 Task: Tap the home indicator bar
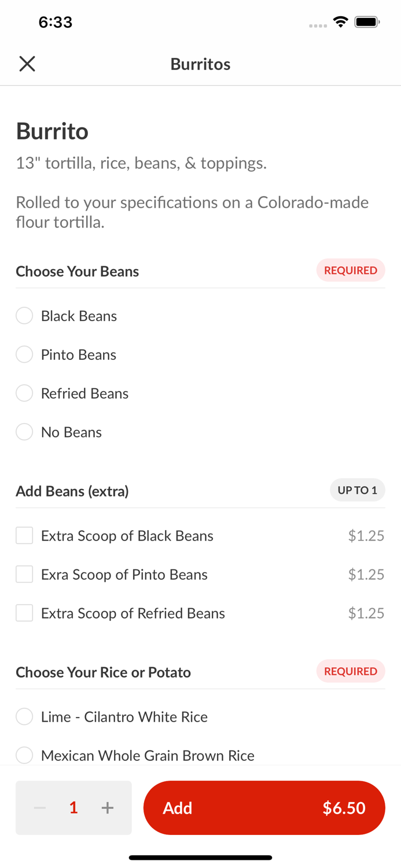(x=200, y=858)
